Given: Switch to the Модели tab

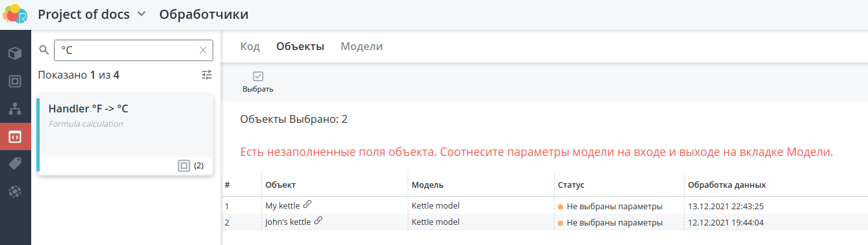Looking at the screenshot, I should [362, 46].
